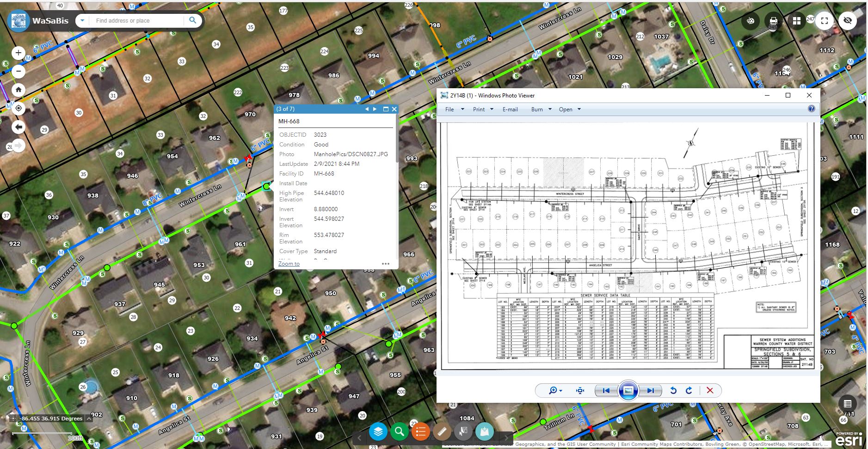
Task: Select OBJECTID value 3023
Action: pos(320,135)
